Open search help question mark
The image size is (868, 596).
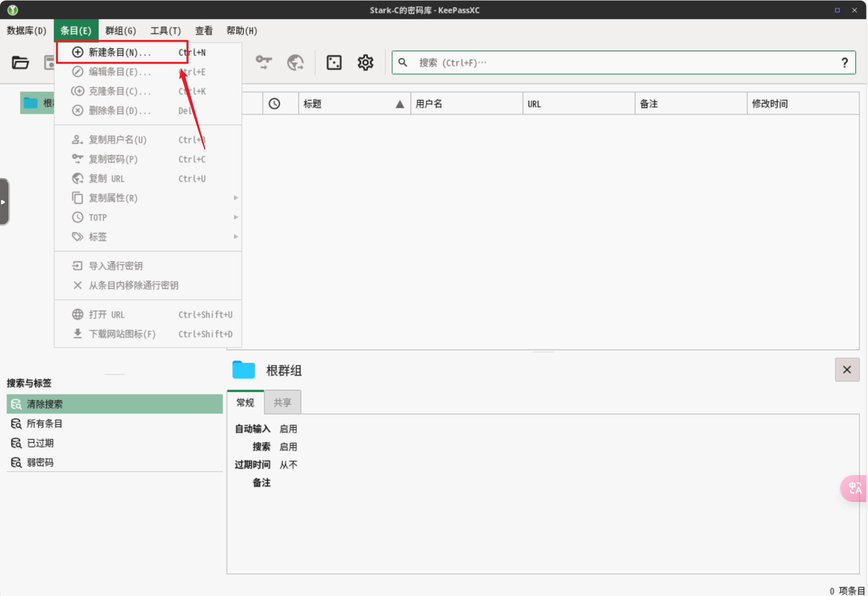tap(845, 63)
